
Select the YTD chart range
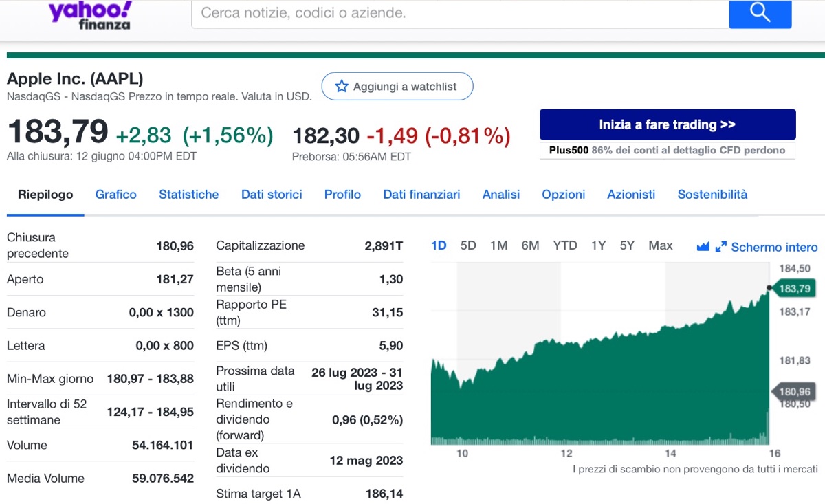pyautogui.click(x=565, y=245)
